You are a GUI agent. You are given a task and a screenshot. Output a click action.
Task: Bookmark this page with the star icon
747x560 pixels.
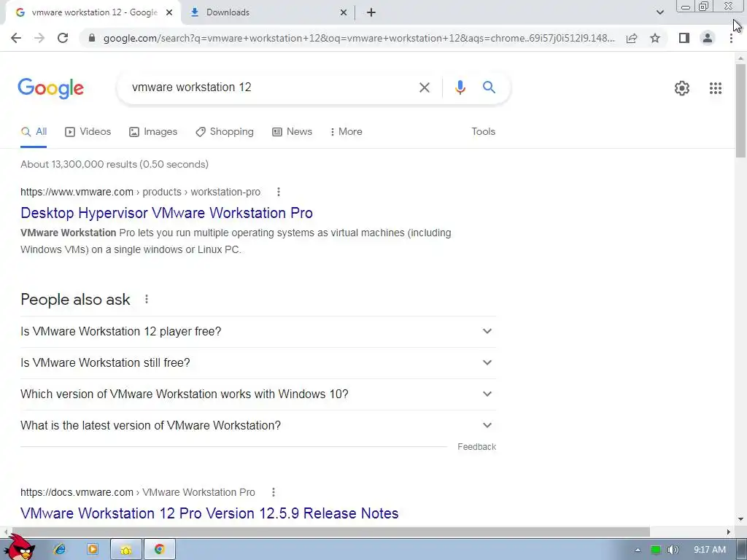coord(655,38)
